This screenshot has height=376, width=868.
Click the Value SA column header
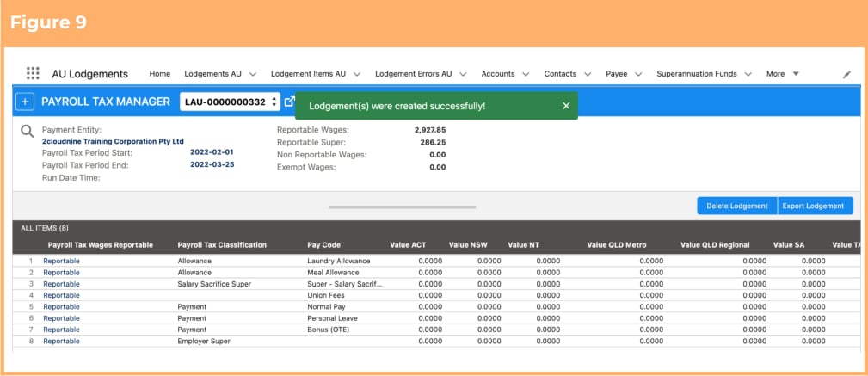click(789, 244)
